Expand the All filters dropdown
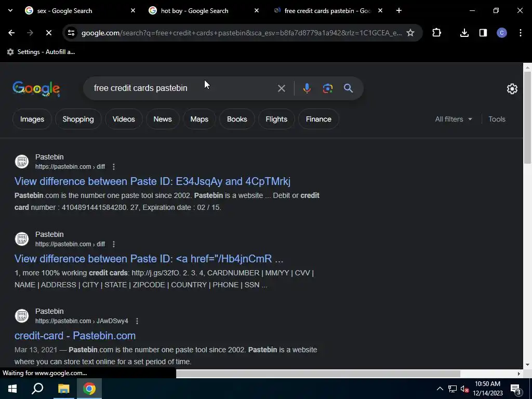This screenshot has height=399, width=532. click(x=454, y=119)
